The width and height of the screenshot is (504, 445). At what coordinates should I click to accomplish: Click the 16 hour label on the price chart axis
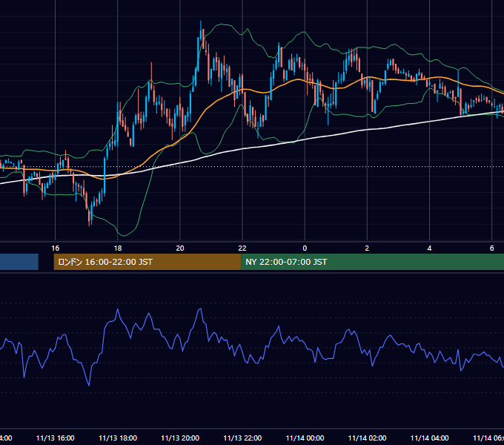pos(56,248)
